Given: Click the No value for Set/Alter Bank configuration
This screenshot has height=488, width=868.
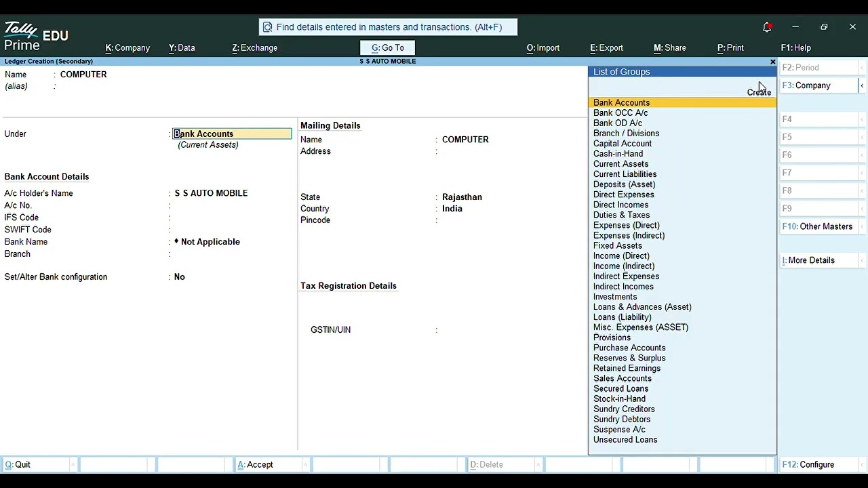Looking at the screenshot, I should click(x=179, y=277).
